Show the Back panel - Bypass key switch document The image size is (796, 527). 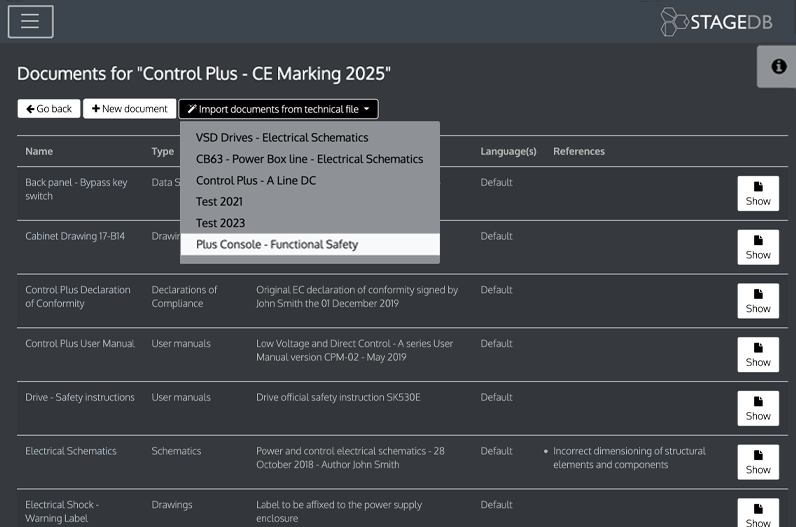tap(757, 193)
